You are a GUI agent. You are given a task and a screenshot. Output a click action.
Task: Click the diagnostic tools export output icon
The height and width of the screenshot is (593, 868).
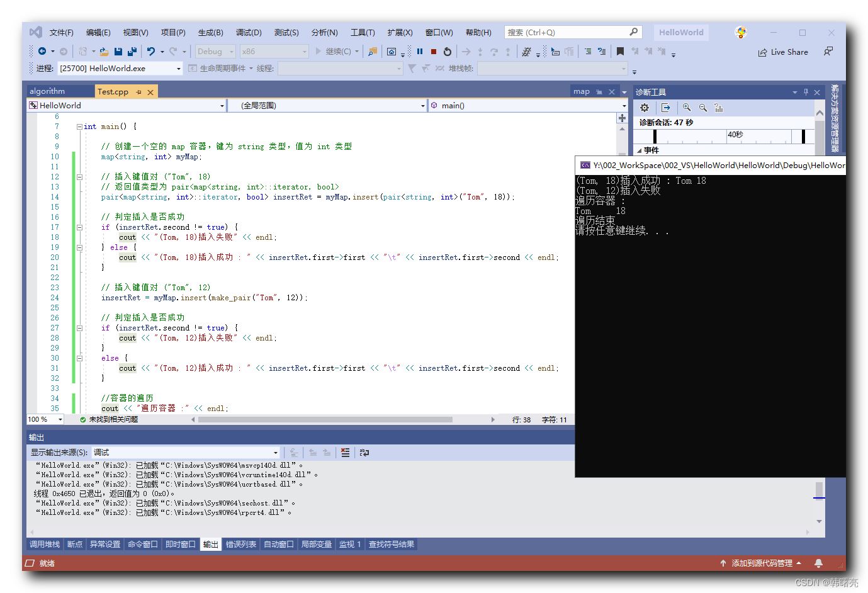coord(666,108)
